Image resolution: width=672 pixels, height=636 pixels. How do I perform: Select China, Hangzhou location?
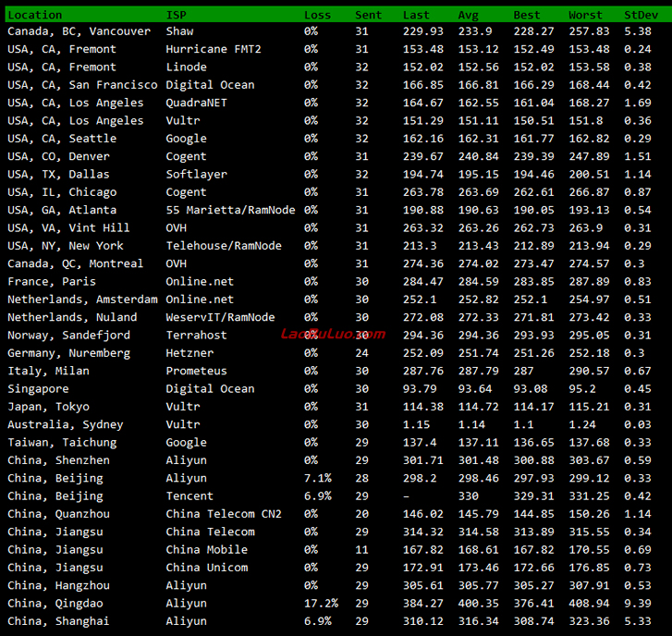point(58,585)
